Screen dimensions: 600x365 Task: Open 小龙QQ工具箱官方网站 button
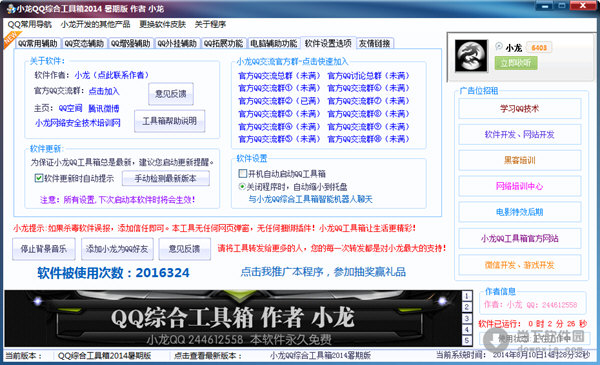(x=520, y=238)
